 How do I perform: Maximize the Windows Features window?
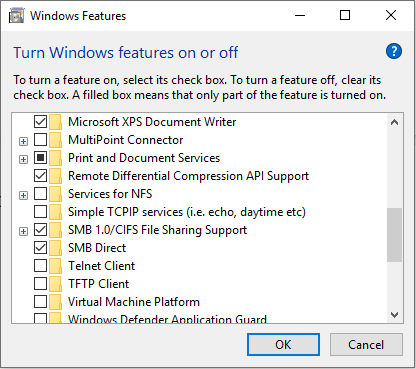345,15
